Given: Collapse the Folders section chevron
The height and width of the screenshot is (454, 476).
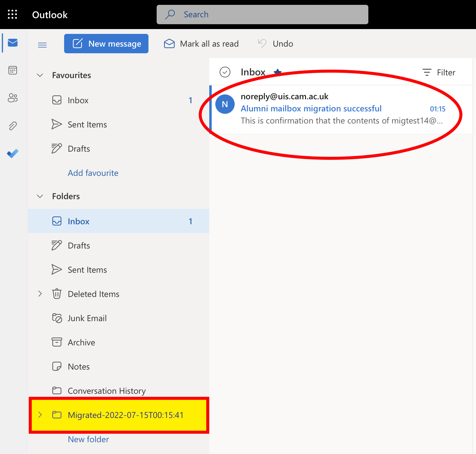Looking at the screenshot, I should pos(40,196).
